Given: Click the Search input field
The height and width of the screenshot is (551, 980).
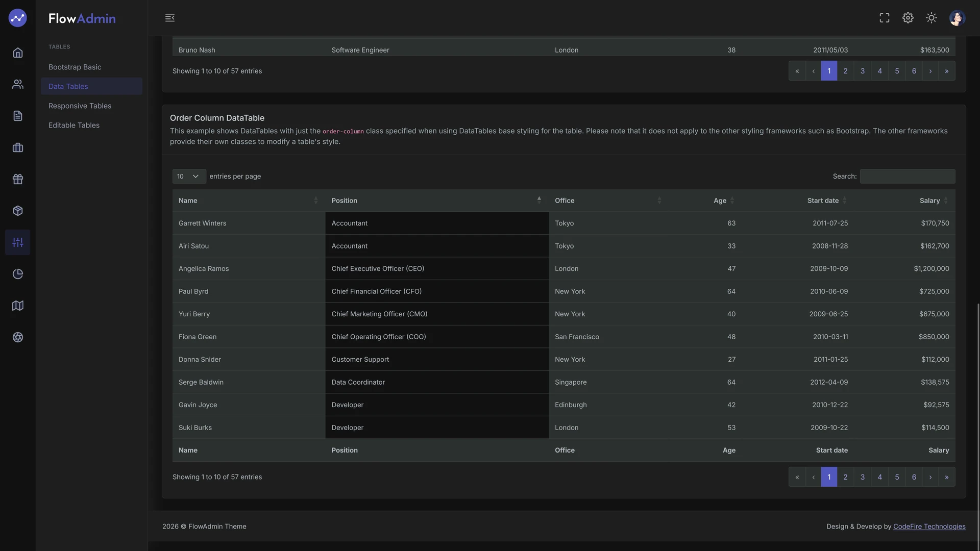Looking at the screenshot, I should pos(908,177).
